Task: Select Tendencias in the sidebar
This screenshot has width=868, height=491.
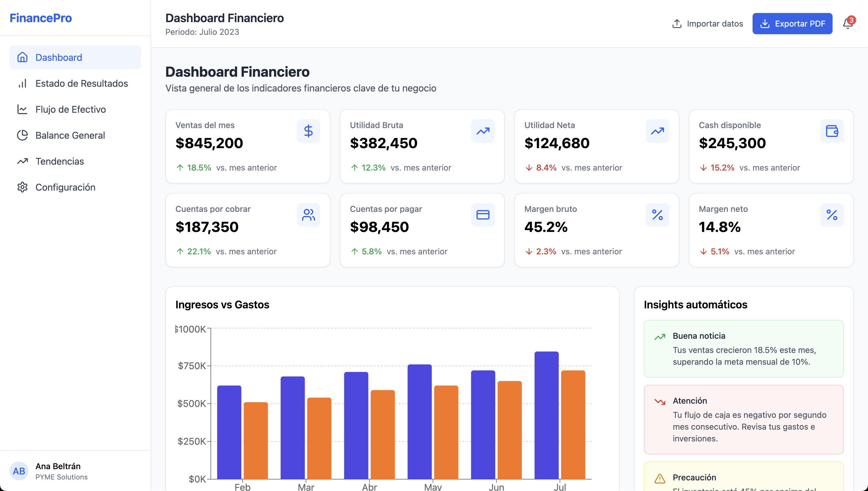Action: coord(59,161)
